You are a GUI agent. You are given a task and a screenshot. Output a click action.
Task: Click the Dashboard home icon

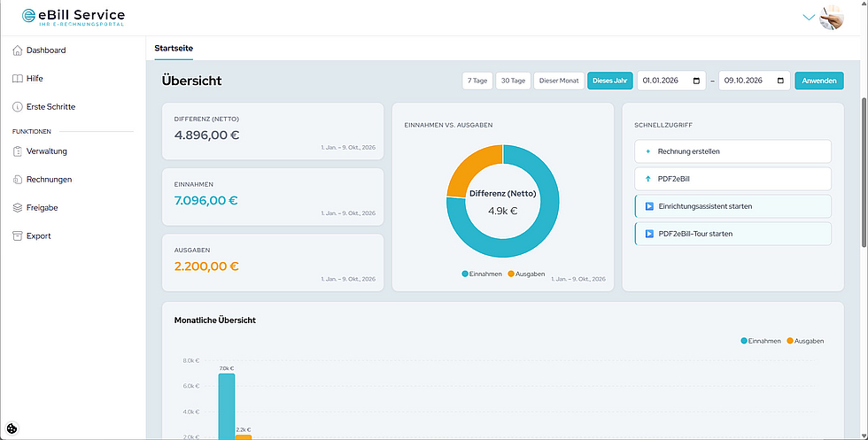tap(18, 50)
